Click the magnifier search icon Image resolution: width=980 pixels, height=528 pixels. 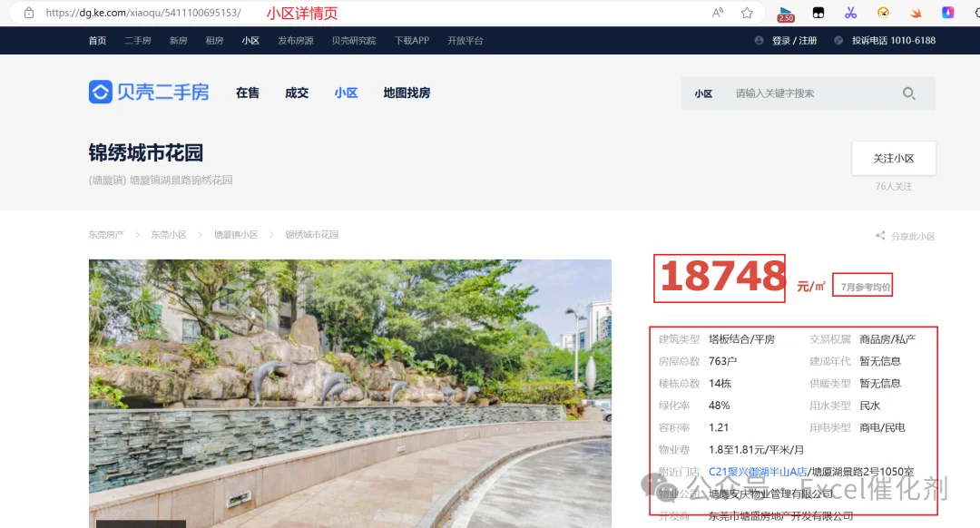(908, 93)
